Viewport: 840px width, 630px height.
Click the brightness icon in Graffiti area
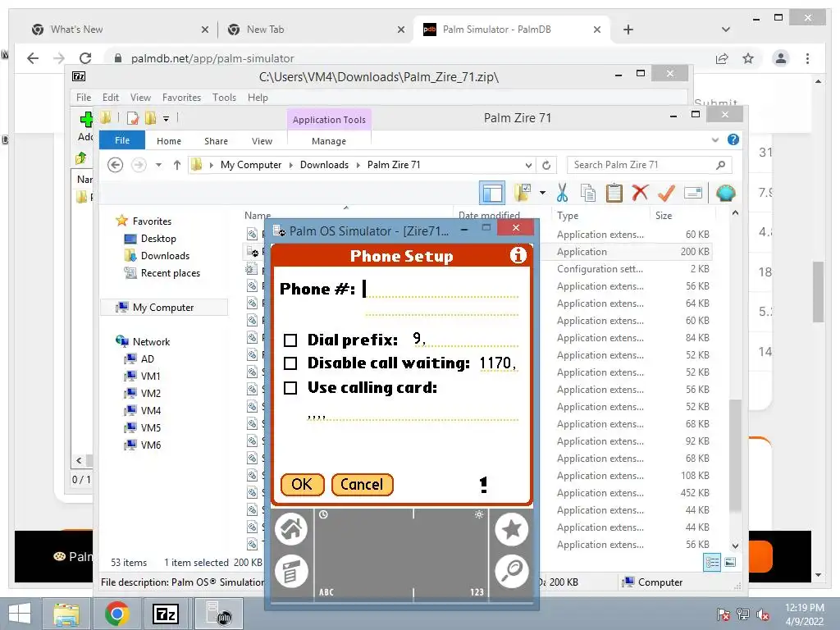click(x=479, y=514)
